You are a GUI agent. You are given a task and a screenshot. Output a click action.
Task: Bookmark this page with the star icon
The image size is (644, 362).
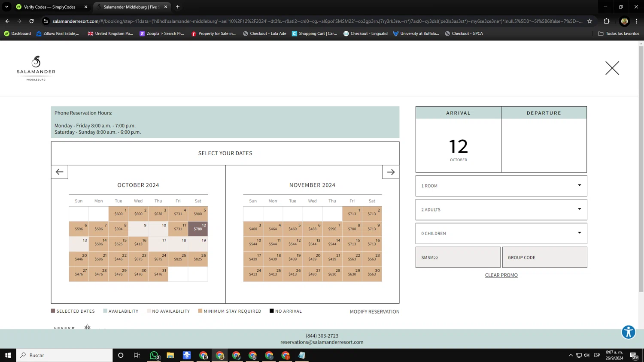pos(589,21)
